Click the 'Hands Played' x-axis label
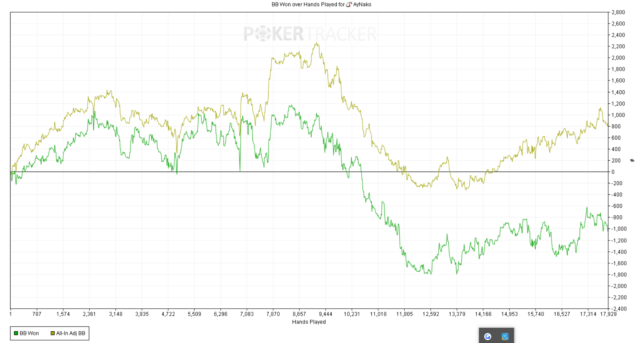Viewport: 644px width, 343px height. coord(309,322)
